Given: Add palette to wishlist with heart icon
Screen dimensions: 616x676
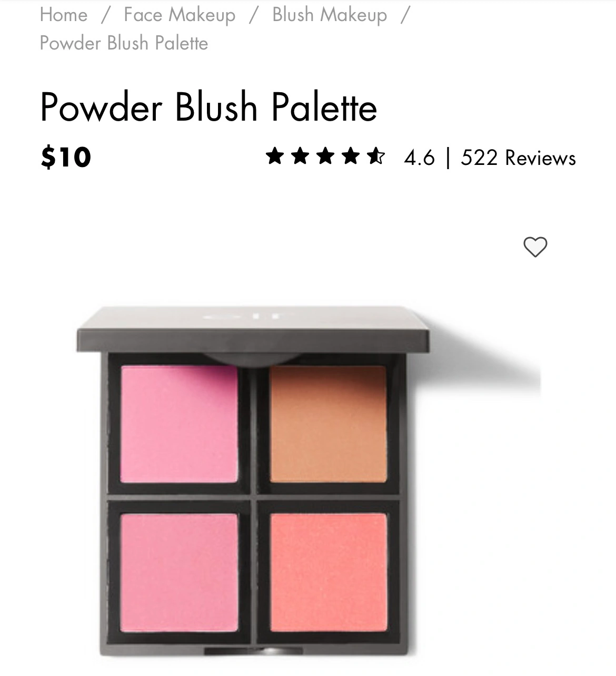Looking at the screenshot, I should [x=535, y=247].
